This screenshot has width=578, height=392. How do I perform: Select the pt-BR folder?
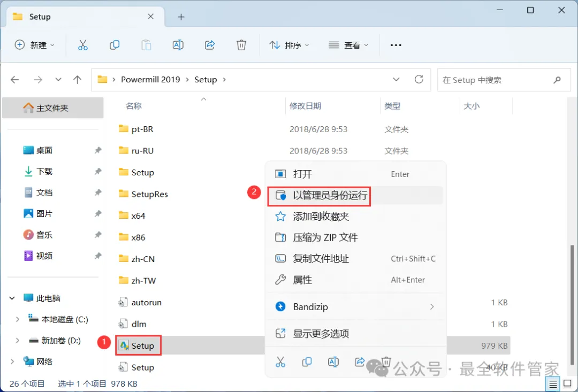coord(136,129)
